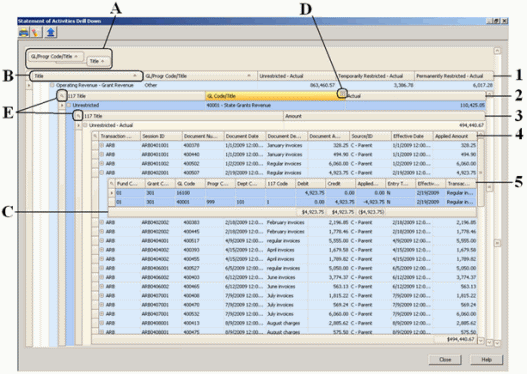Click the 40001 - State Grants Revenue cell

point(275,105)
